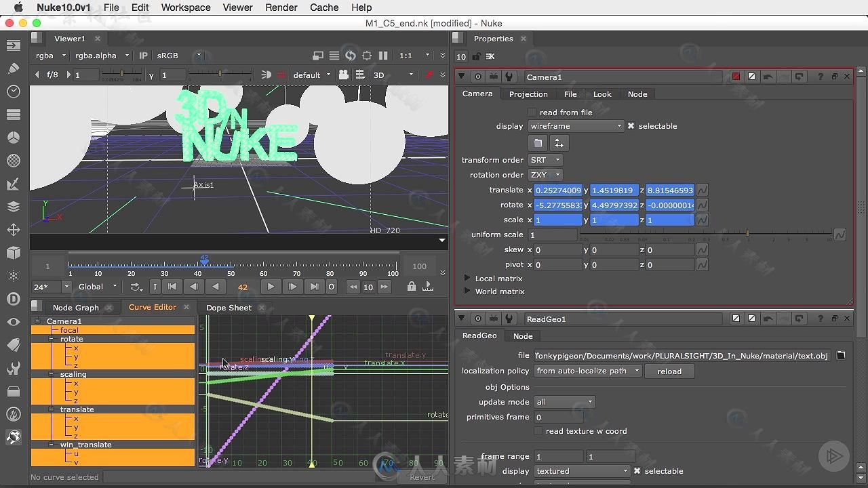
Task: Open Camera1 file folder button
Action: tap(538, 143)
